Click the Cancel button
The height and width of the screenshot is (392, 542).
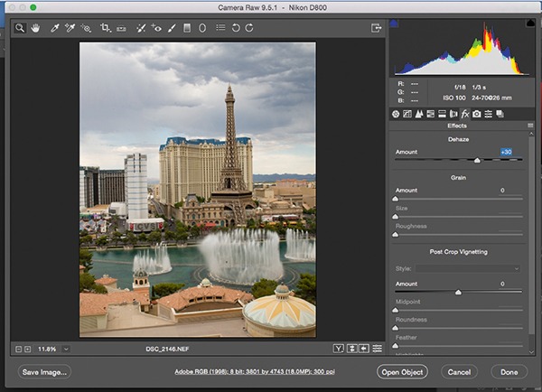(459, 372)
